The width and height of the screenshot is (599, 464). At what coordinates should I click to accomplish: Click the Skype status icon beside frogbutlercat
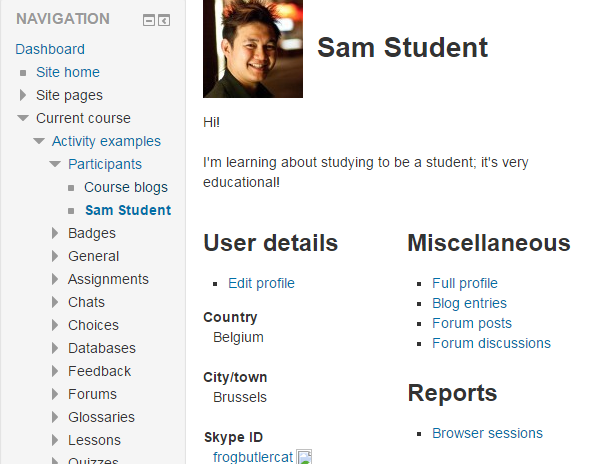click(x=304, y=457)
